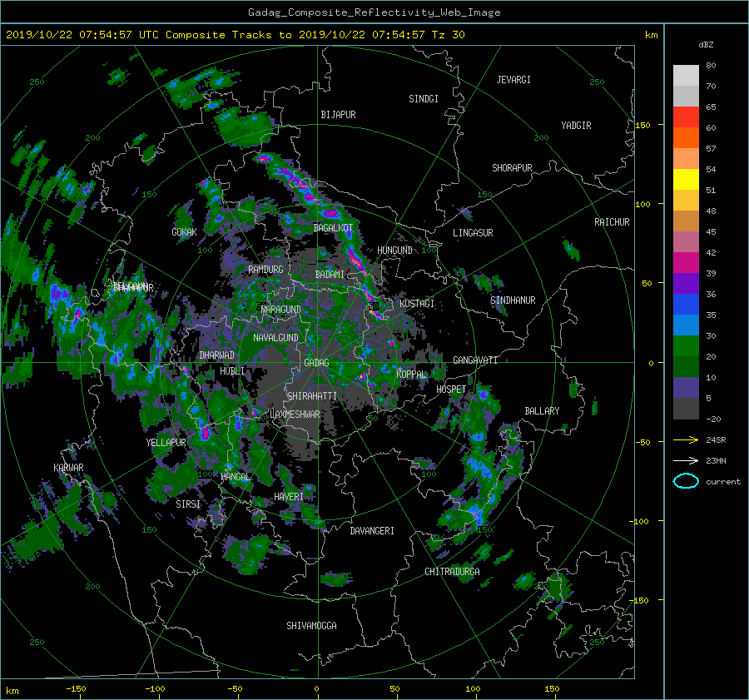This screenshot has height=700, width=749.
Task: Click the GADAG radar center label
Action: pyautogui.click(x=317, y=363)
